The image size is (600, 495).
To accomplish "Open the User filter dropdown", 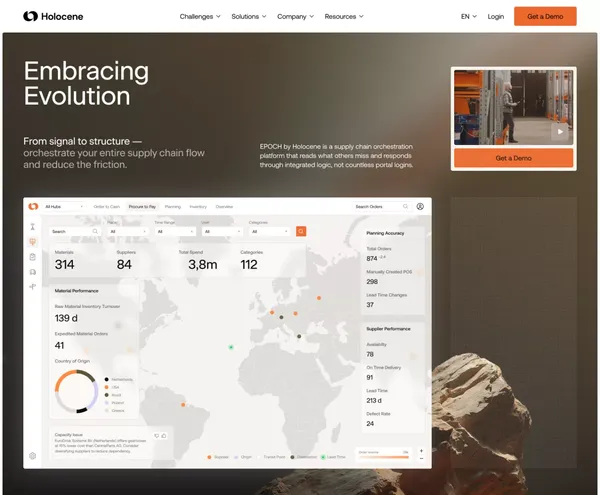I will [223, 231].
